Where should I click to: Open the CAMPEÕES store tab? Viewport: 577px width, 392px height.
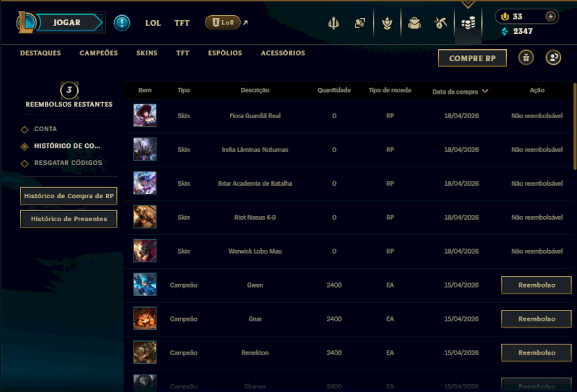[x=99, y=53]
